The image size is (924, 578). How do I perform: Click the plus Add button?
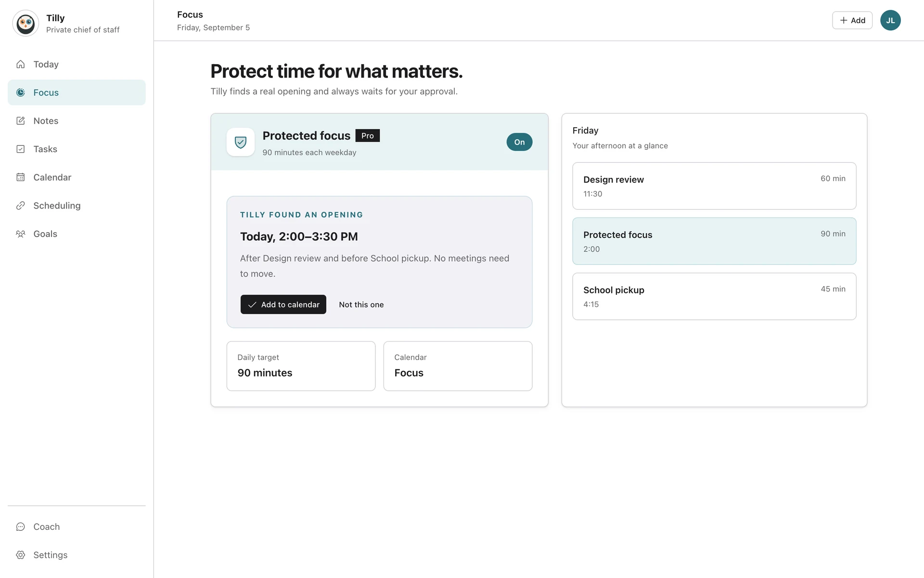(x=852, y=20)
